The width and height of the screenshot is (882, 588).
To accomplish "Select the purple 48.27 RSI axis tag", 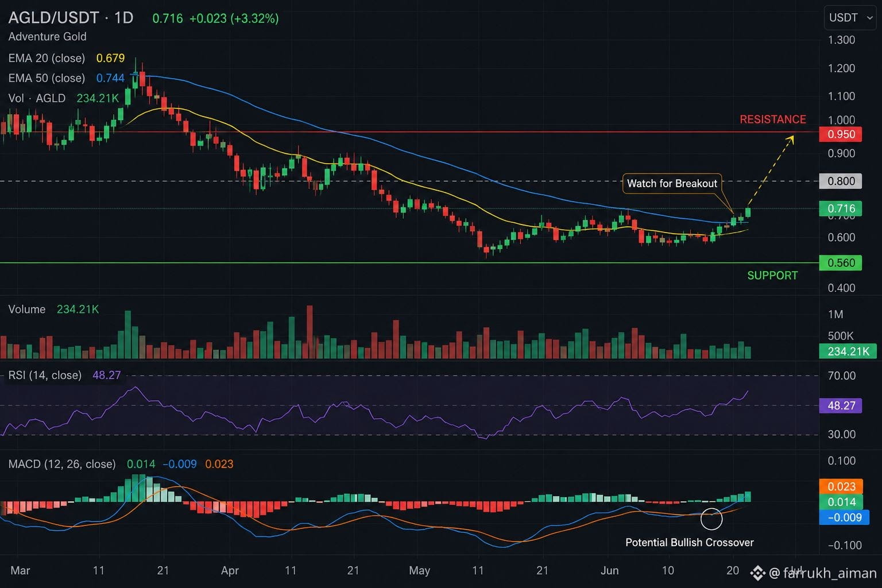I will pyautogui.click(x=841, y=406).
